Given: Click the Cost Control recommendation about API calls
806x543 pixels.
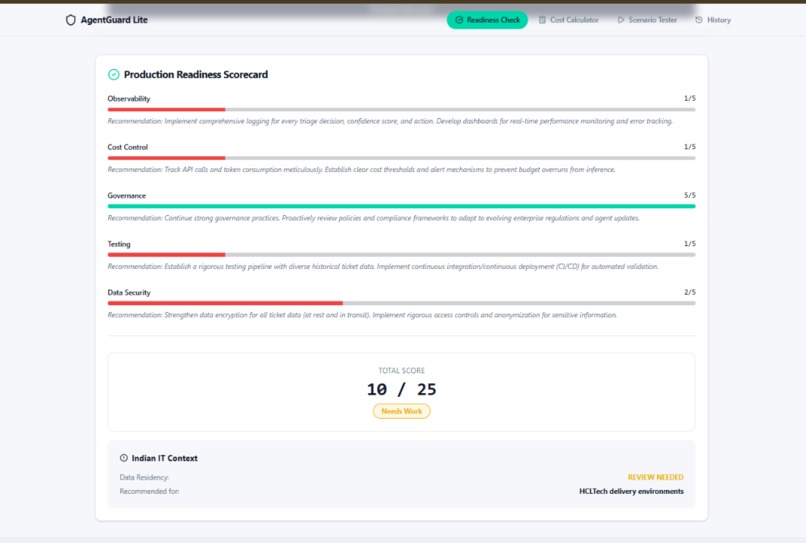Looking at the screenshot, I should pyautogui.click(x=361, y=170).
